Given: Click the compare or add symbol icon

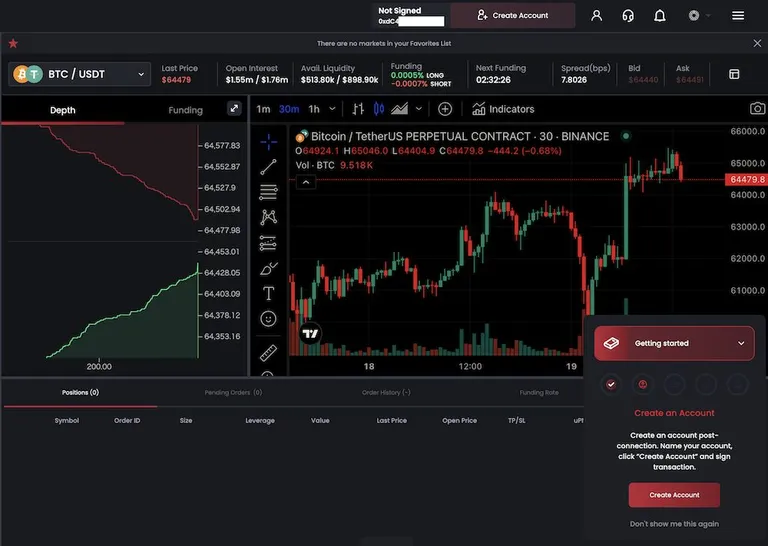Looking at the screenshot, I should click(445, 109).
